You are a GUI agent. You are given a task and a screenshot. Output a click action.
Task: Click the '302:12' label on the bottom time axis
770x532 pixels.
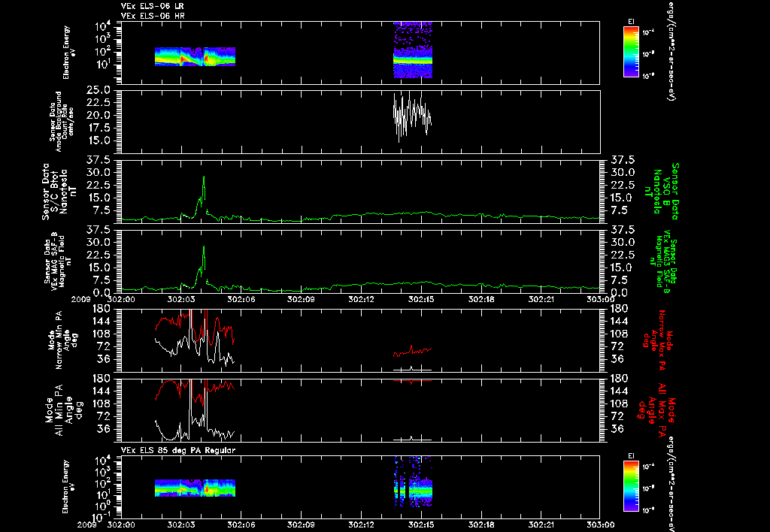pos(361,524)
